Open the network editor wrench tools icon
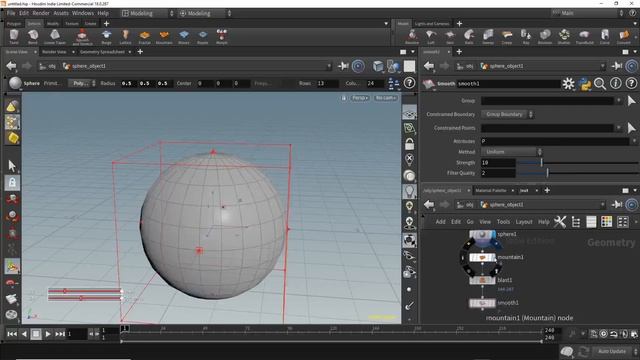 click(560, 222)
